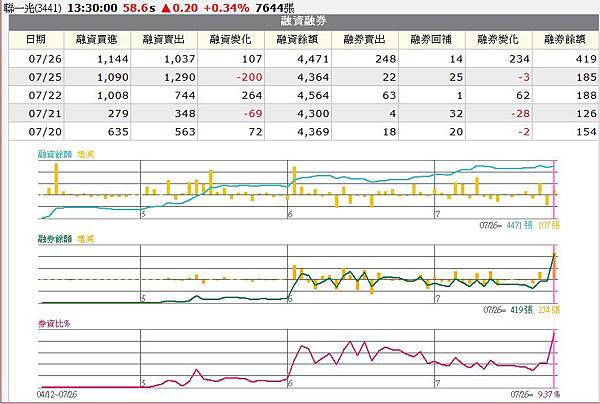Click the 聯一光(3441) stock title
The image size is (600, 404).
point(32,8)
